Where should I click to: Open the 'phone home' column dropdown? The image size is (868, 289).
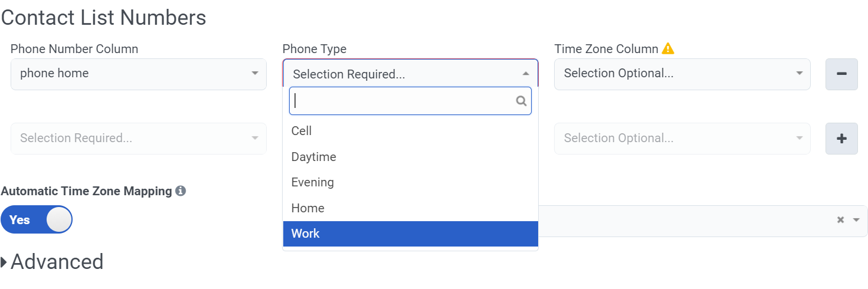138,74
